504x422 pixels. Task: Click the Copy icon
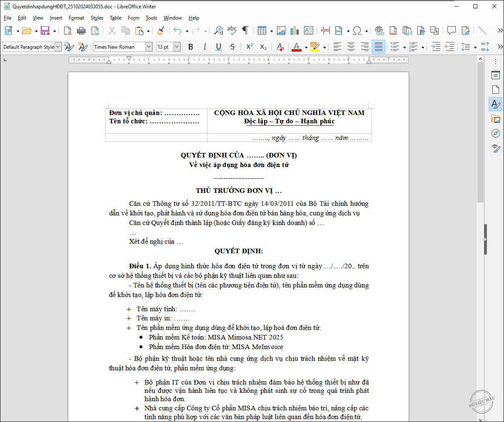coord(126,30)
